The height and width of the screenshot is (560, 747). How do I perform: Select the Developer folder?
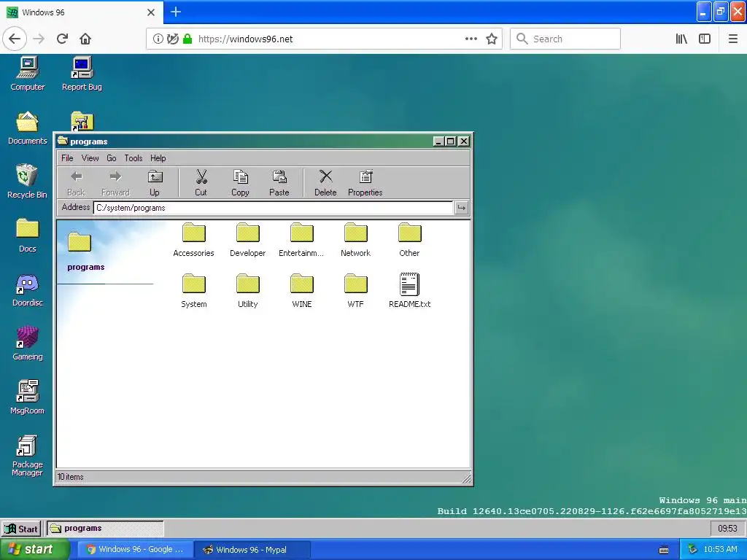click(x=248, y=240)
